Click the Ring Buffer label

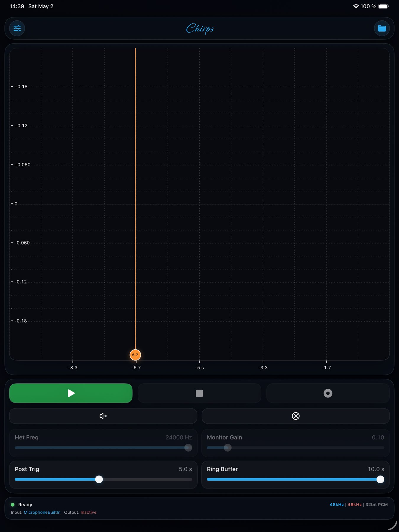[x=222, y=469]
